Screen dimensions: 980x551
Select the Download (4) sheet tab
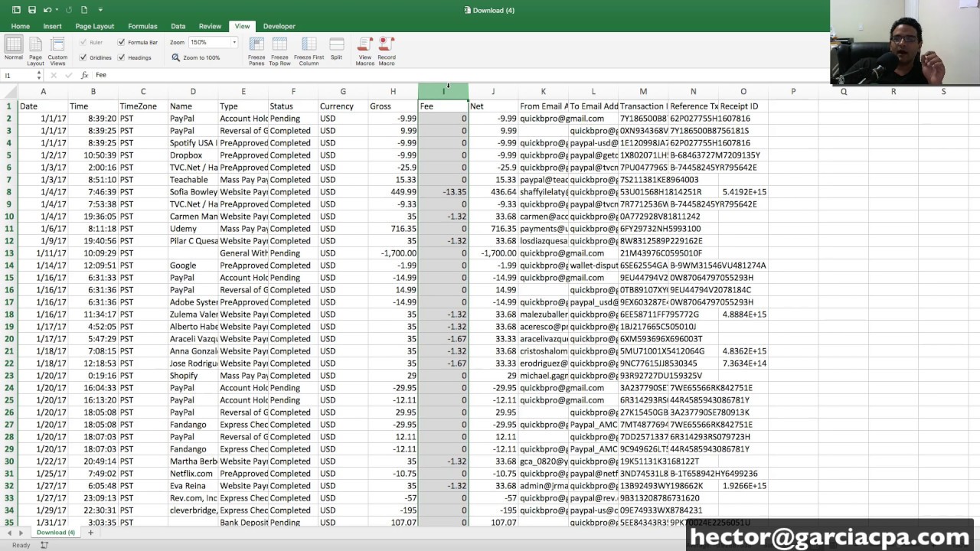[56, 533]
